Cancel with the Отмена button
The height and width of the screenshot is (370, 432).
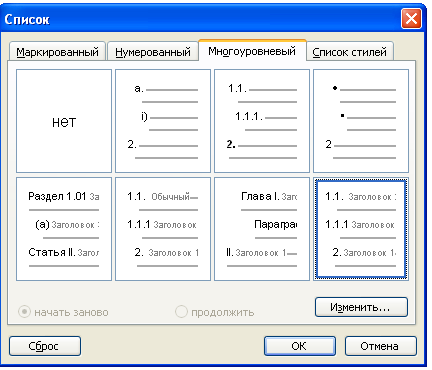point(381,346)
